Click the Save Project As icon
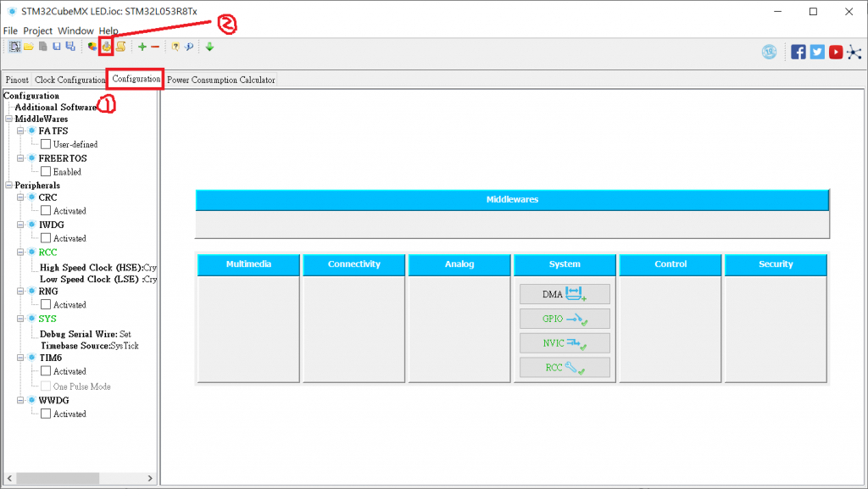 (x=70, y=47)
